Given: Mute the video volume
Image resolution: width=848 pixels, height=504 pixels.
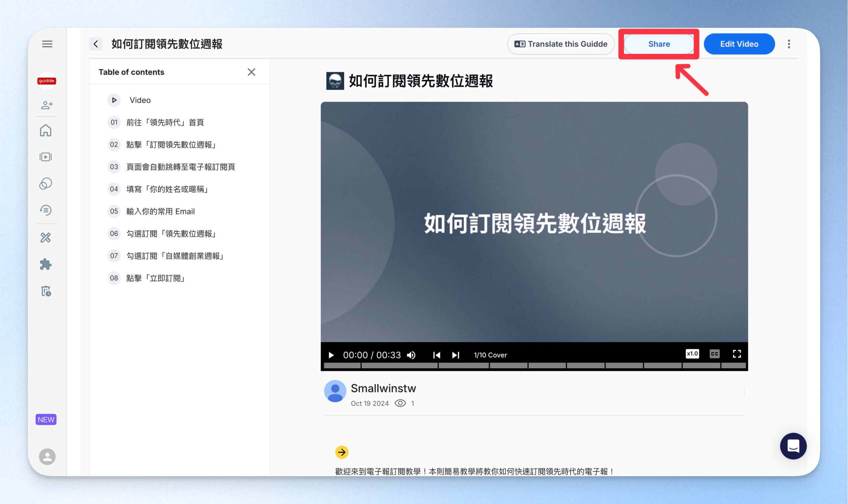Looking at the screenshot, I should (411, 355).
